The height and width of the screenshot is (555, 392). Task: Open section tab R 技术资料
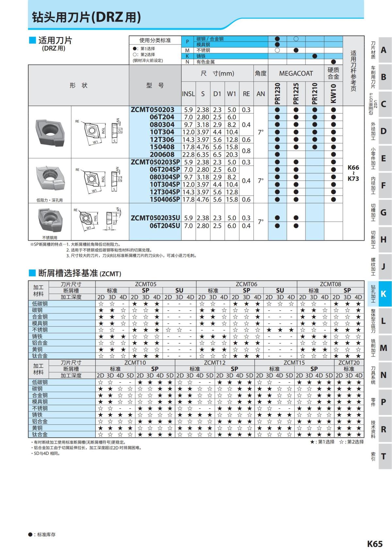pyautogui.click(x=380, y=429)
